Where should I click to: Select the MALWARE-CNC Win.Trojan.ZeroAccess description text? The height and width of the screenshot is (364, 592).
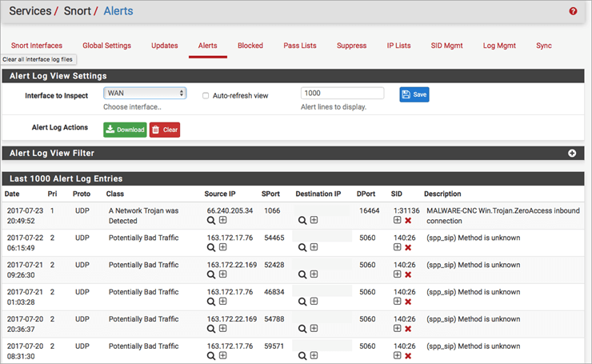503,216
